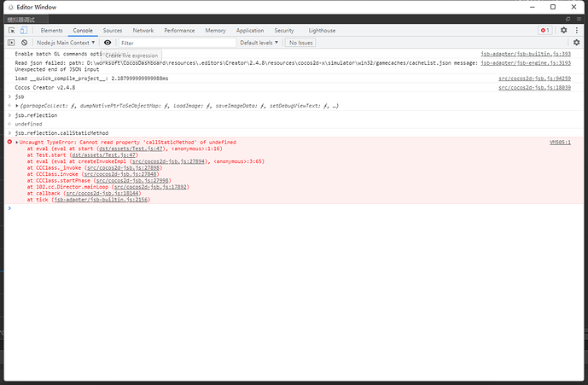Image resolution: width=588 pixels, height=385 pixels.
Task: Select the Console tab
Action: click(83, 31)
